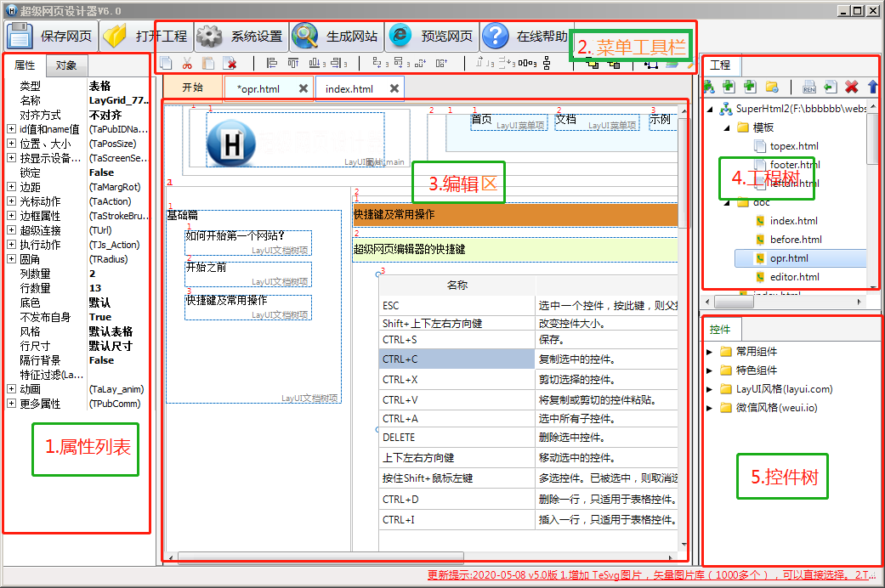The height and width of the screenshot is (588, 885).
Task: Expand the 光标动作 property
Action: [11, 201]
